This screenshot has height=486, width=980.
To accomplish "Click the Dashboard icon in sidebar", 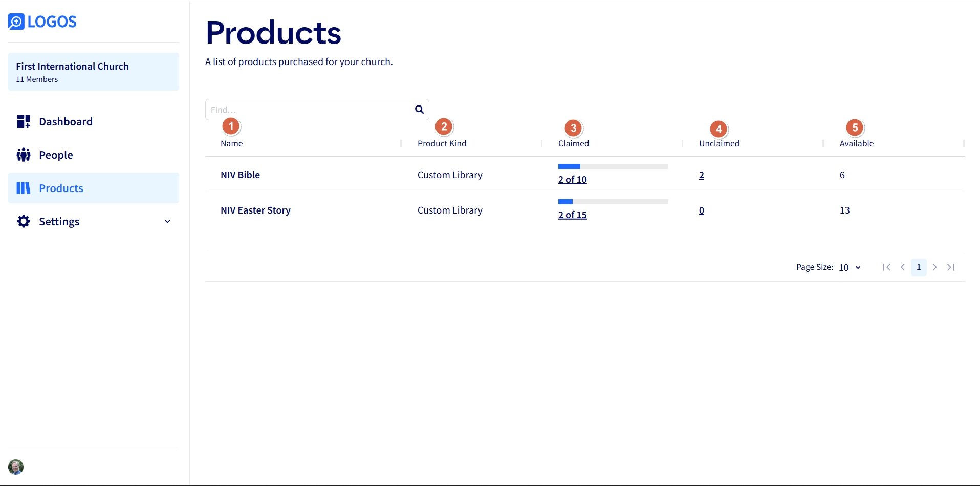I will tap(24, 121).
